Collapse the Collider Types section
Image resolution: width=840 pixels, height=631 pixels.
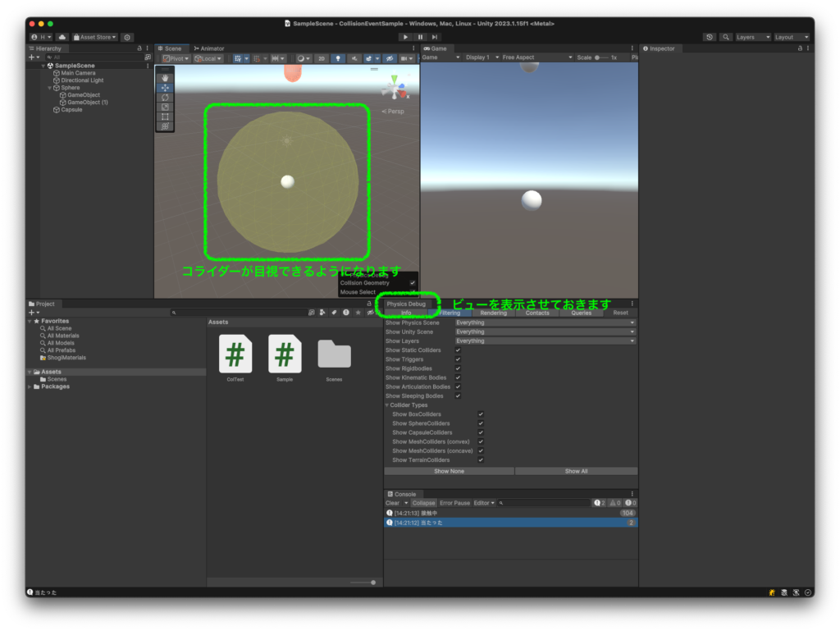coord(387,405)
